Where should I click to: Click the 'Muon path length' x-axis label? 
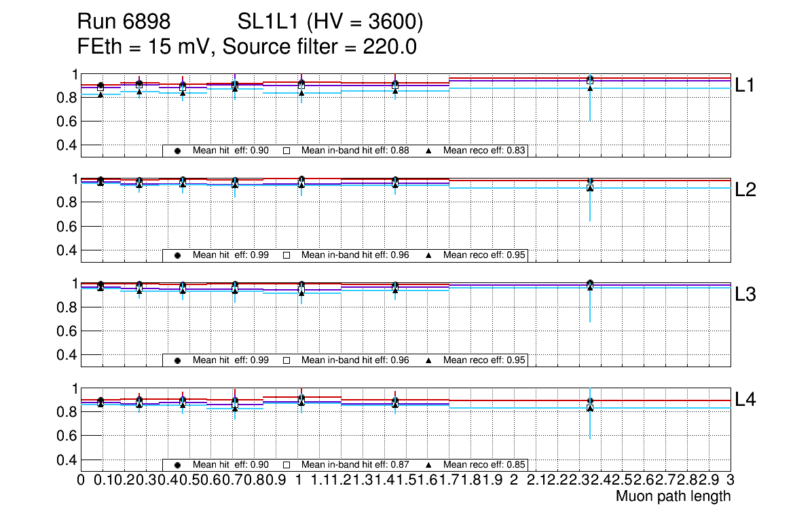coord(673,496)
